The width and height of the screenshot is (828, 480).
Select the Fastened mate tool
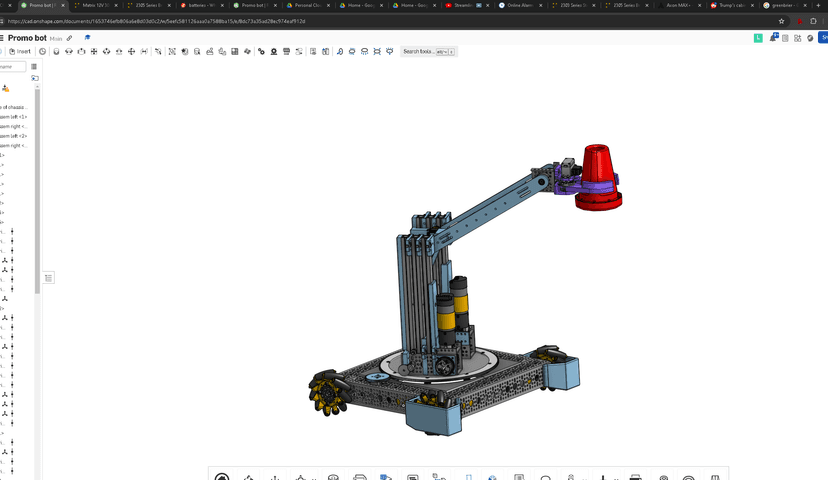57,51
